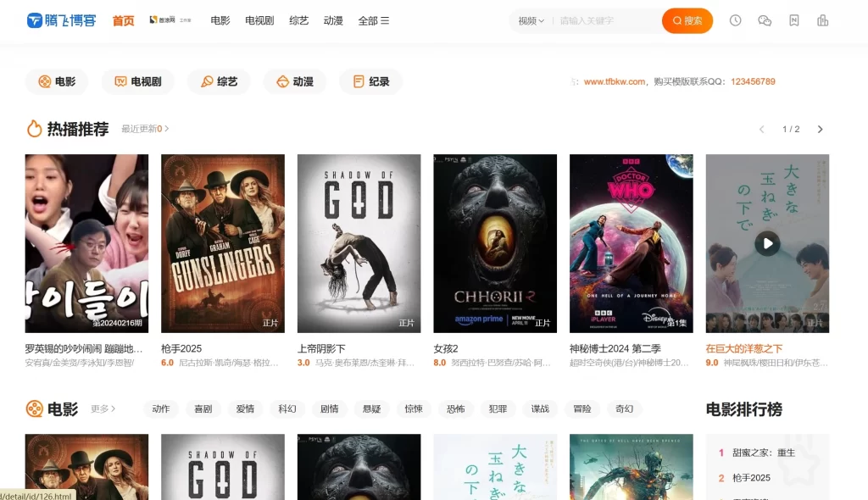Viewport: 868px width, 500px height.
Task: Open the Chhorii 2 poster in 热播推荐
Action: 495,243
